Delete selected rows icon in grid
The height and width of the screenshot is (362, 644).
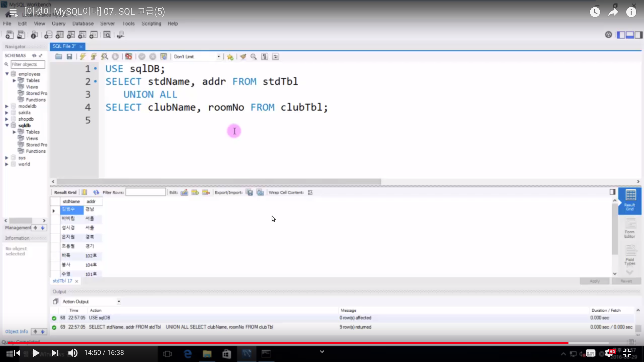point(206,192)
